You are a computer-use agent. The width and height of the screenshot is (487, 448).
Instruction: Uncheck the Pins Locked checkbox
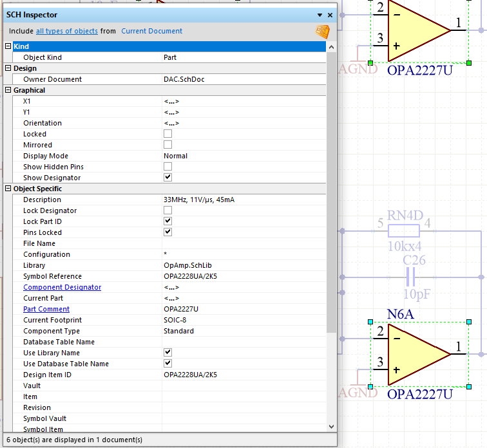pos(167,232)
